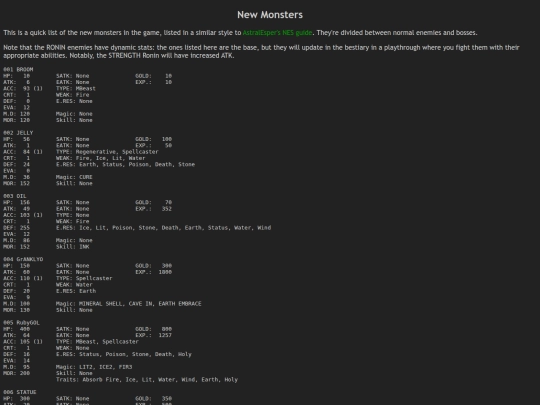Screen dimensions: 540x405
Task: Click RubyGOL's 'EXP.: 1257' value
Action: (154, 335)
